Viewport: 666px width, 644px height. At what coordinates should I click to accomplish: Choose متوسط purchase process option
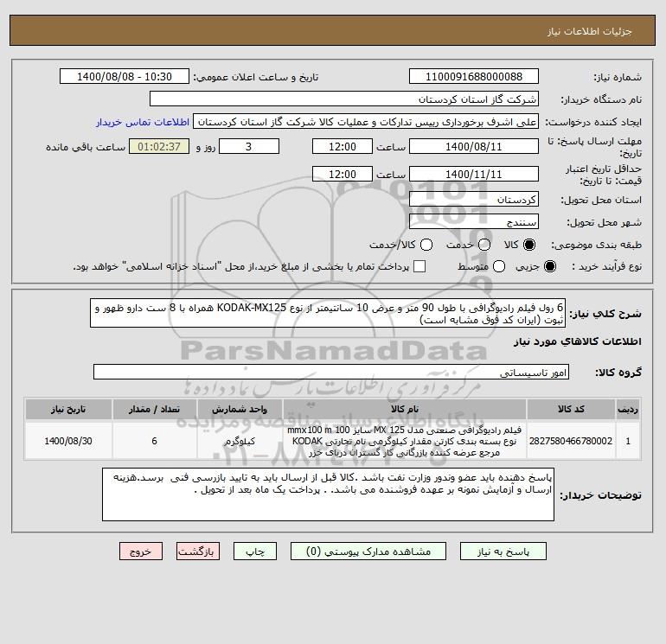click(x=499, y=266)
